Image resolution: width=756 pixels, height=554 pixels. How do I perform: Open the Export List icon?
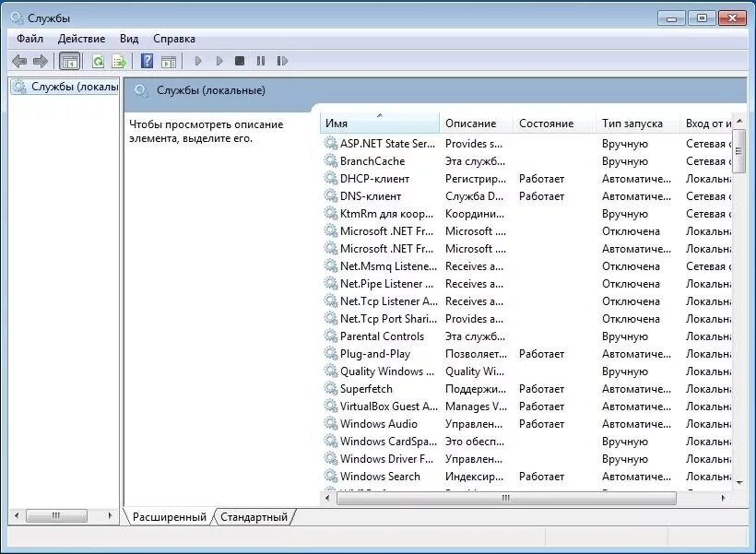(x=119, y=61)
